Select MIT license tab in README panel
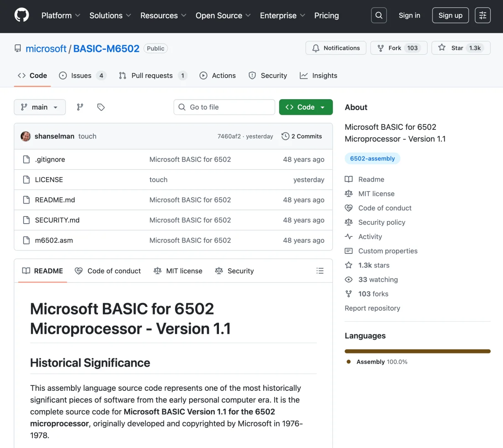The width and height of the screenshot is (503, 448). point(178,271)
